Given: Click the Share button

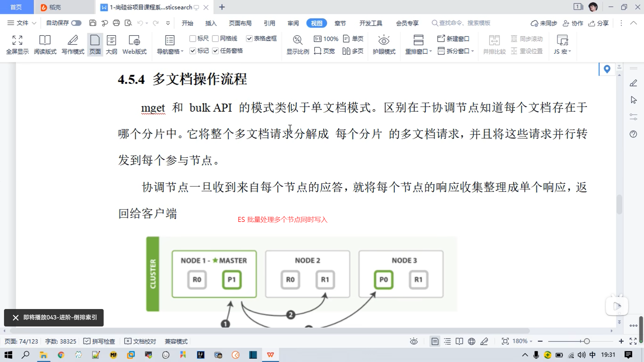Looking at the screenshot, I should pyautogui.click(x=599, y=23).
